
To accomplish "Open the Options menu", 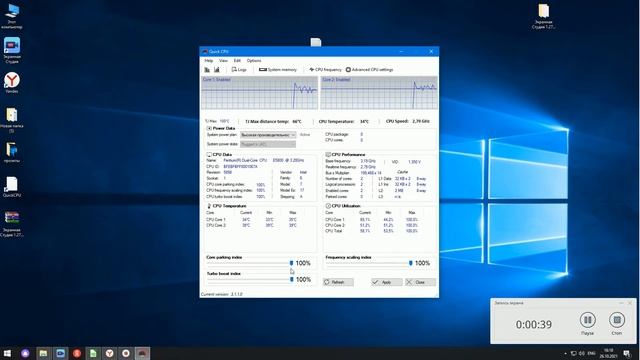I will [x=254, y=60].
